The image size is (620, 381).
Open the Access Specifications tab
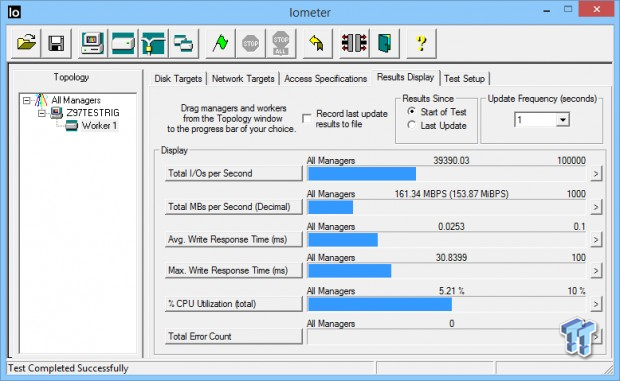pos(325,79)
